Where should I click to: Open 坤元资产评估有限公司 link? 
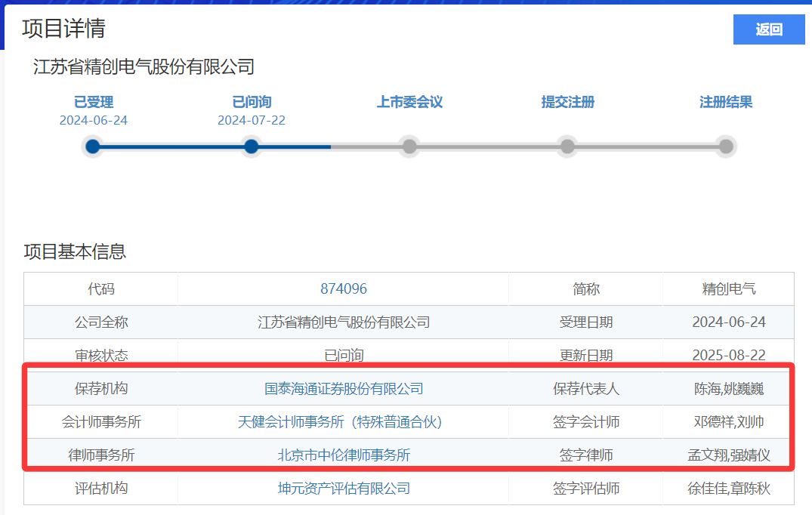(344, 488)
